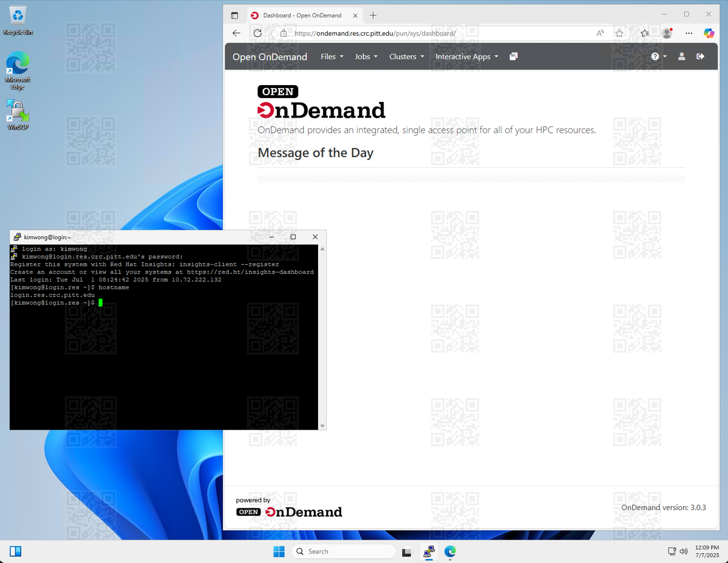
Task: Expand the Jobs dropdown menu
Action: [366, 57]
